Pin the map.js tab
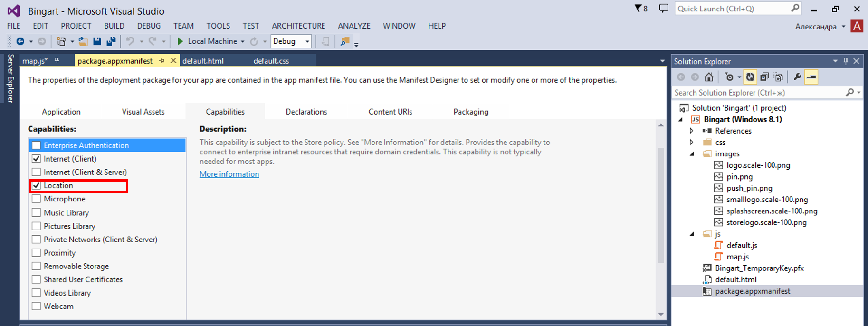Viewport: 868px width, 326px height. (x=57, y=61)
